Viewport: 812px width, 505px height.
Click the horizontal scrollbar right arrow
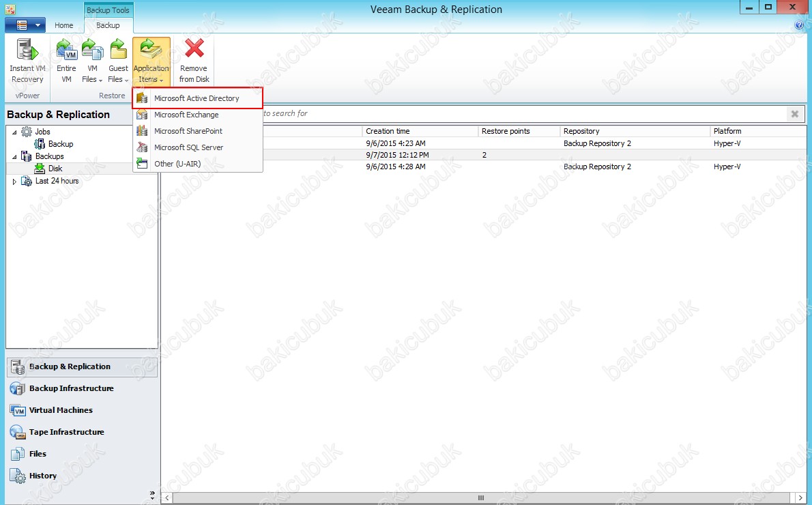[800, 497]
